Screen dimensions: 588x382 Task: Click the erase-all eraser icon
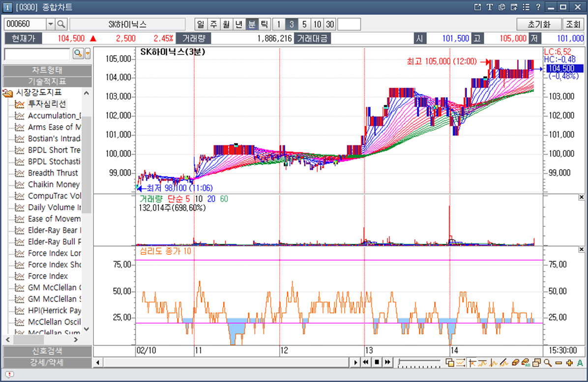point(526,363)
